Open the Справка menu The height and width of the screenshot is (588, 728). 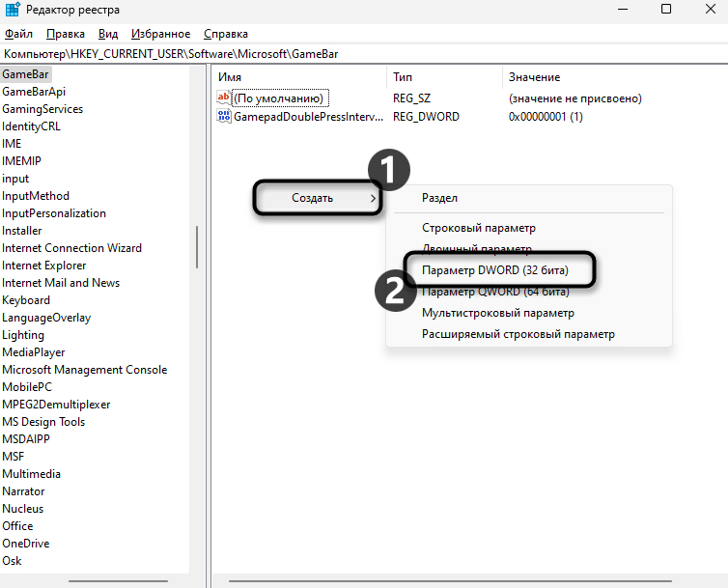[226, 34]
